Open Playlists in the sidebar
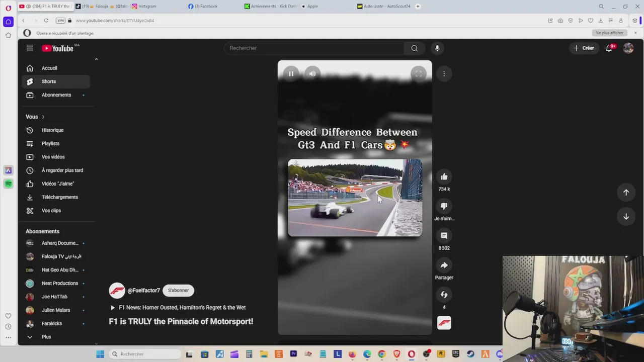The height and width of the screenshot is (362, 644). click(56, 143)
